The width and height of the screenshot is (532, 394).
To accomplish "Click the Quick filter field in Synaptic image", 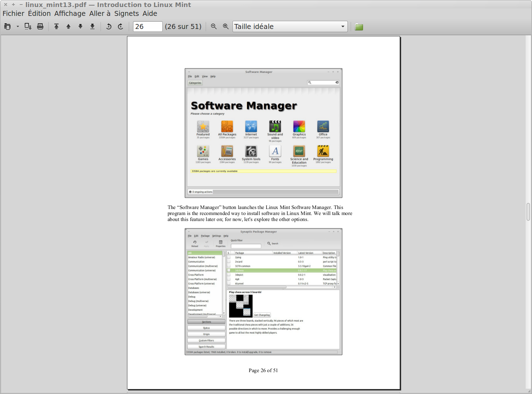I will point(246,246).
